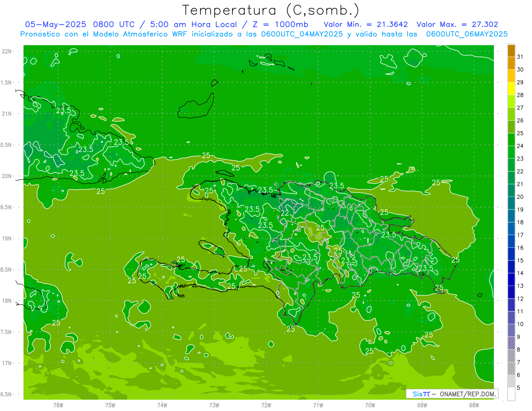Click the 74W longitude axis label
Image resolution: width=532 pixels, height=411 pixels.
click(x=162, y=405)
